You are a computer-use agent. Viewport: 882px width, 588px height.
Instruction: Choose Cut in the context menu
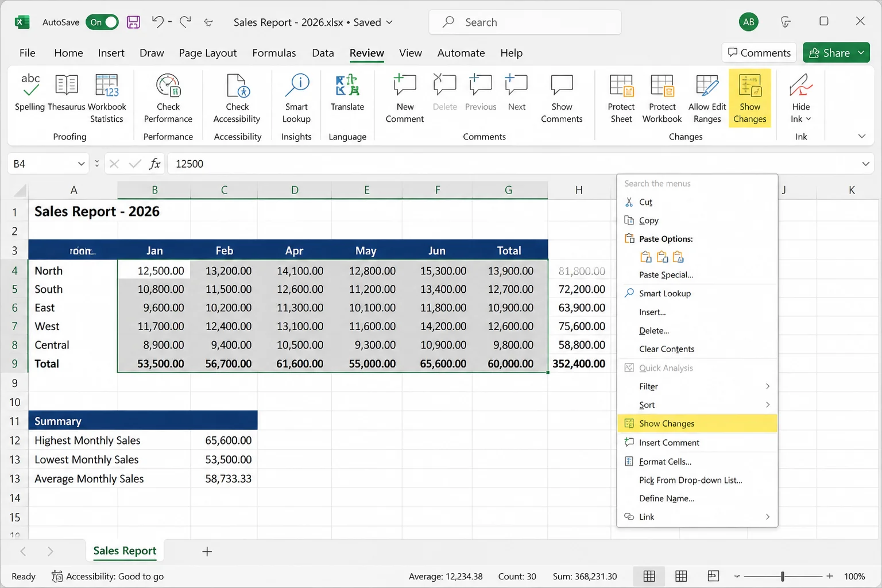697,202
